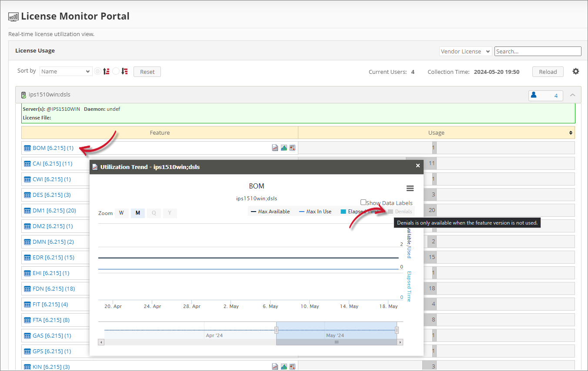Click the left handle of chart navigator range
Image resolution: width=588 pixels, height=371 pixels.
tap(276, 330)
